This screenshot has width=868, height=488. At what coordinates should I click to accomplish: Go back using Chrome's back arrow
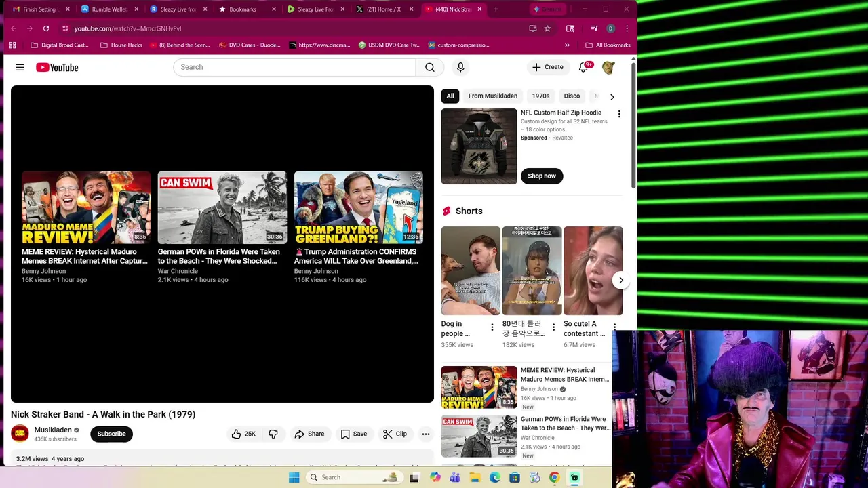(14, 28)
